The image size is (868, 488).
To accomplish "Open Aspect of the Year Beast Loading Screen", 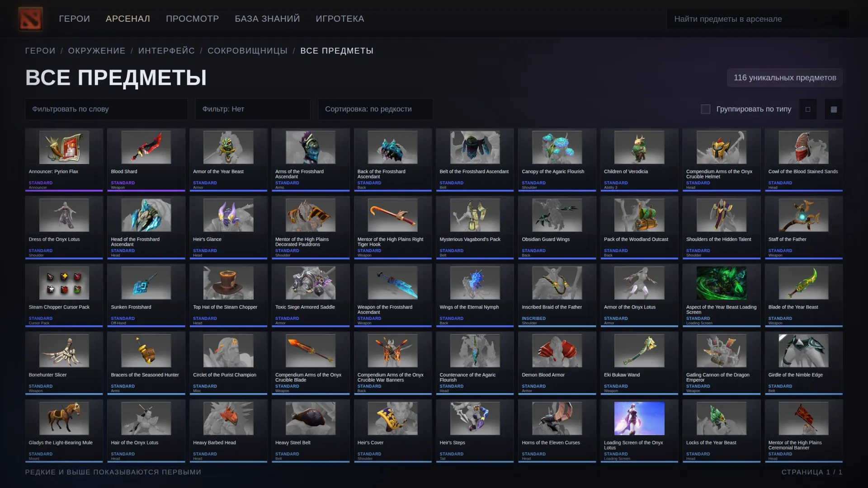I will coord(722,295).
